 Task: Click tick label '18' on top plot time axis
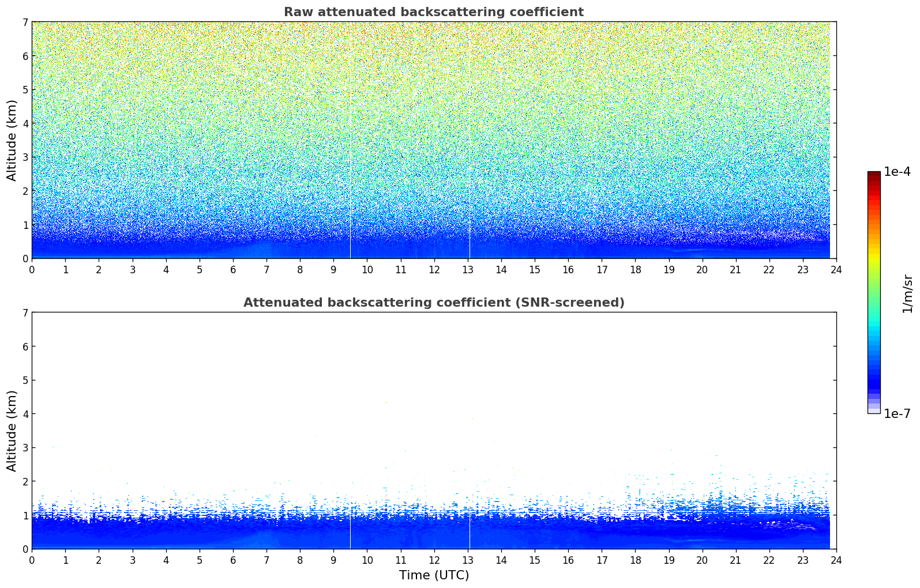tap(635, 270)
